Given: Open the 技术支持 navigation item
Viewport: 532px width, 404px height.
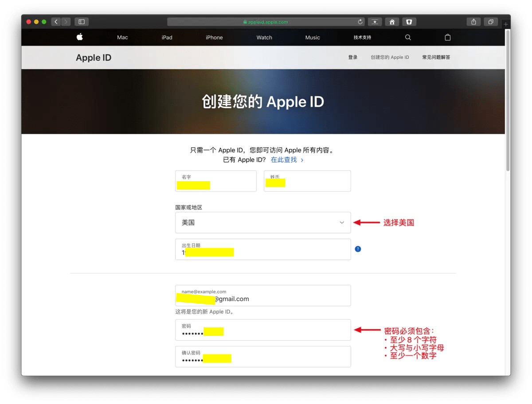Looking at the screenshot, I should coord(362,38).
